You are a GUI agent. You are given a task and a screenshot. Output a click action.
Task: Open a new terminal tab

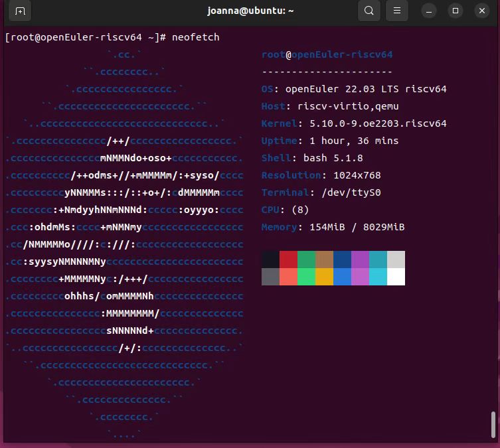(20, 11)
